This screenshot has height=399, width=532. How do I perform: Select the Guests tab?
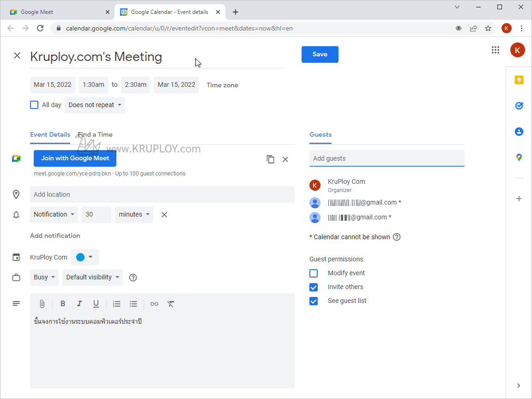point(320,135)
